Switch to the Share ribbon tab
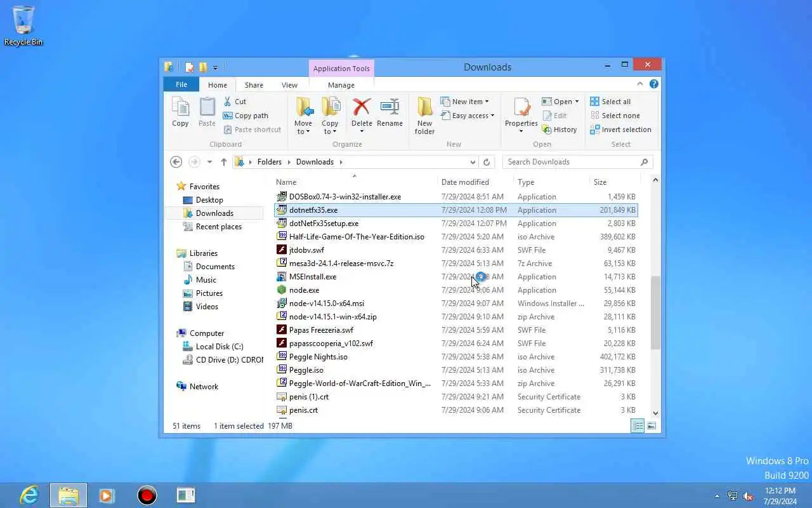This screenshot has width=812, height=508. point(254,85)
